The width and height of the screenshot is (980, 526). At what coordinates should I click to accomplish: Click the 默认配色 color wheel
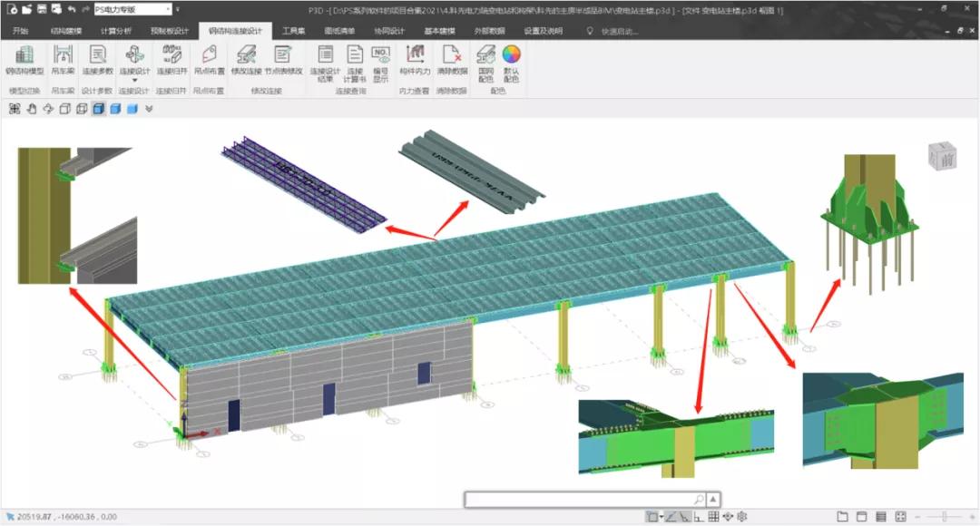coord(511,59)
